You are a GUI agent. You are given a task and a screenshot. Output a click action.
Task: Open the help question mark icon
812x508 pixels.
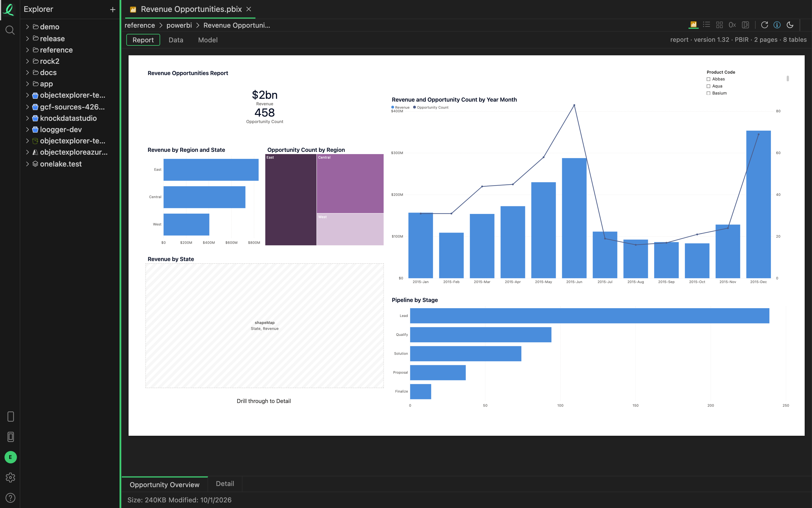(x=10, y=498)
